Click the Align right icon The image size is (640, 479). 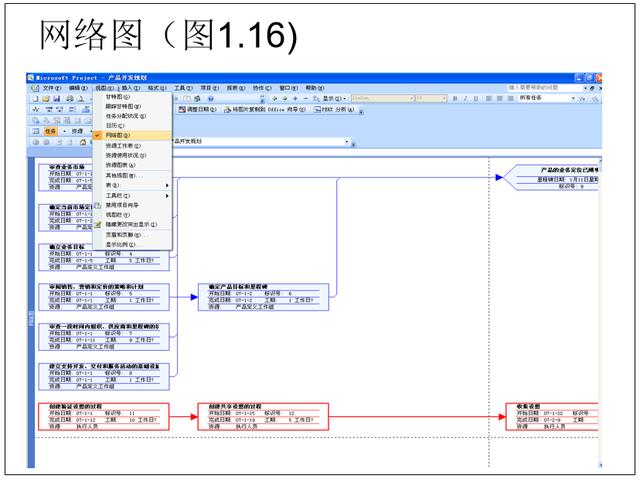(510, 98)
